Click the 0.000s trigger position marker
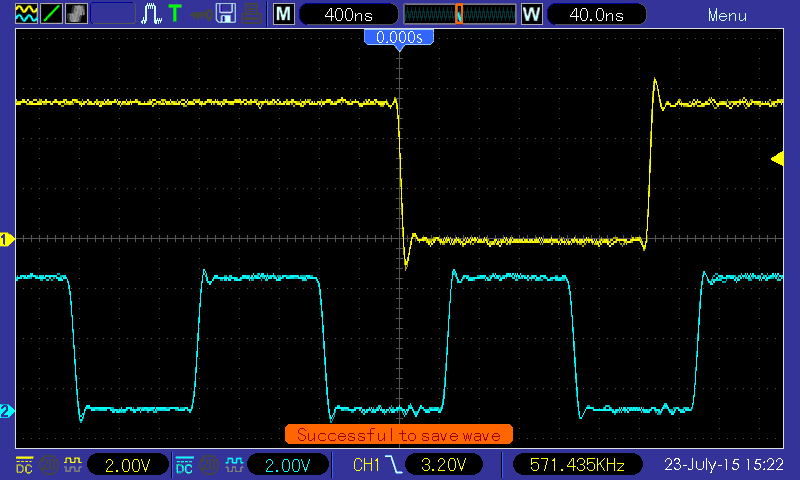The image size is (800, 480). click(399, 37)
